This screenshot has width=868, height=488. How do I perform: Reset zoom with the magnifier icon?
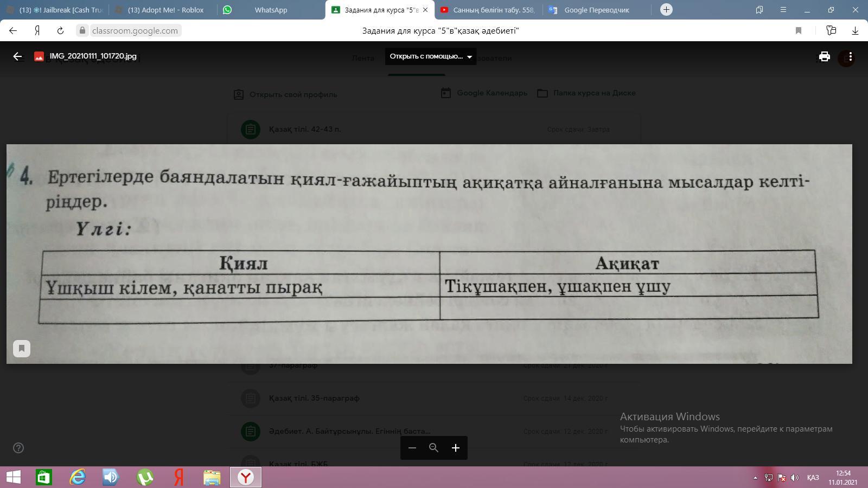[433, 448]
